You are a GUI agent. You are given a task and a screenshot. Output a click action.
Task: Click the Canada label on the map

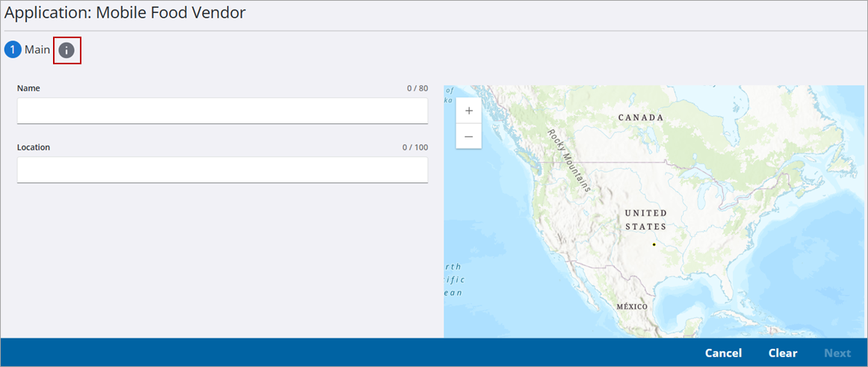[x=640, y=117]
